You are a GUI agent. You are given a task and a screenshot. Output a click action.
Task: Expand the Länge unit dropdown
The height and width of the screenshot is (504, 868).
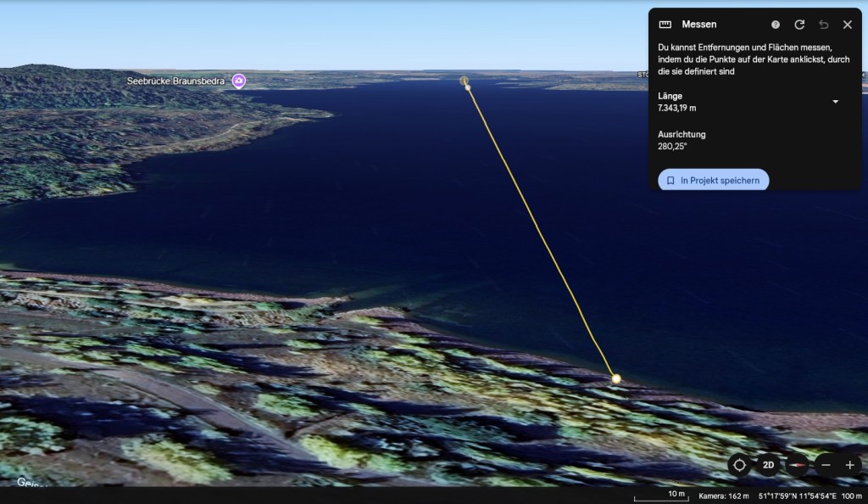point(835,102)
